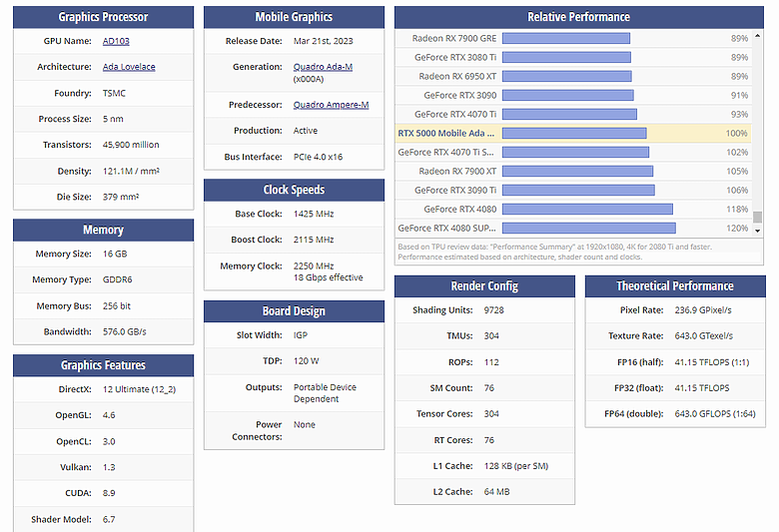Viewport: 779px width, 532px height.
Task: Click the TSMC foundry value
Action: tap(114, 94)
